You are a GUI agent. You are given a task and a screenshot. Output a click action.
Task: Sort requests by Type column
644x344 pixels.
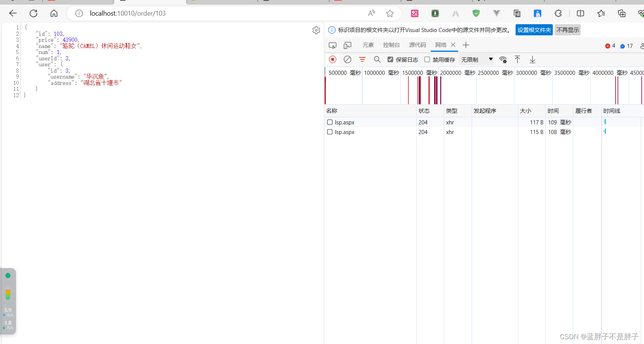458,111
